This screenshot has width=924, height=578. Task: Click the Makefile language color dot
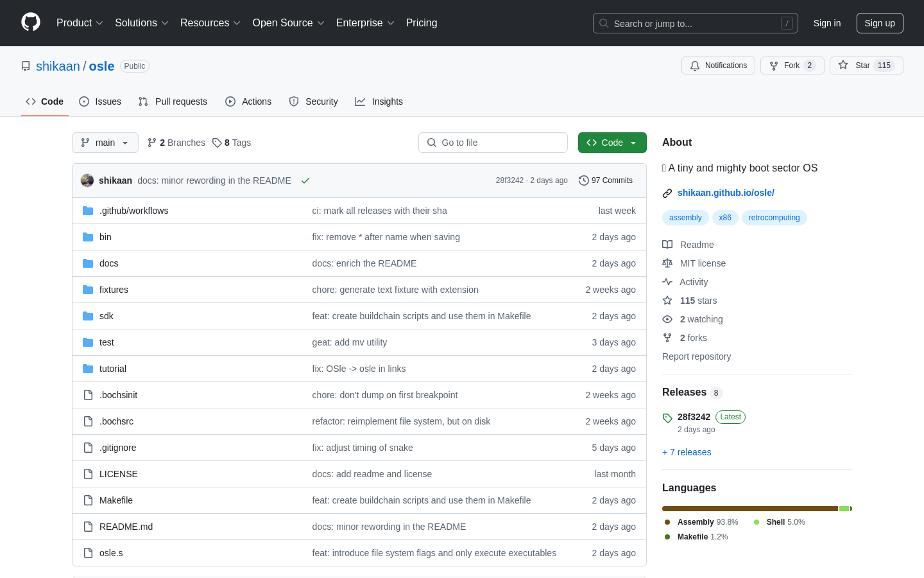(x=667, y=537)
